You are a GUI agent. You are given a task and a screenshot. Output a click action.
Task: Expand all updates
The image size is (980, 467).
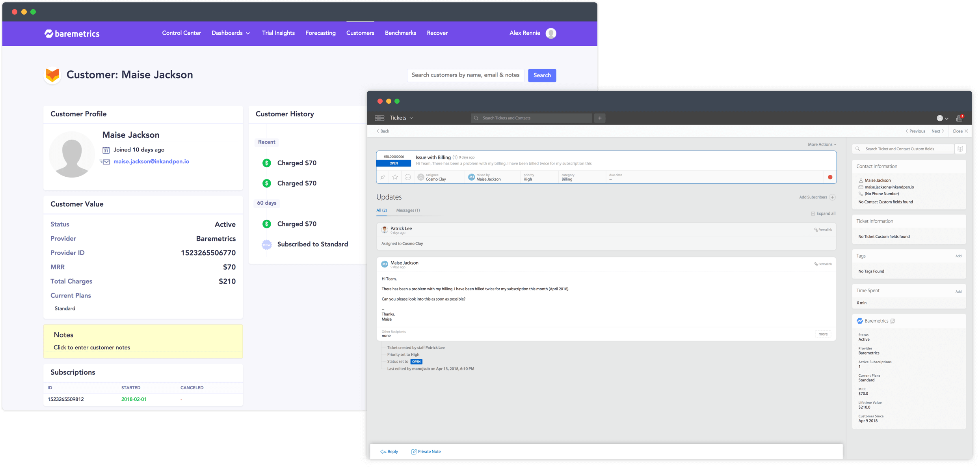click(823, 214)
